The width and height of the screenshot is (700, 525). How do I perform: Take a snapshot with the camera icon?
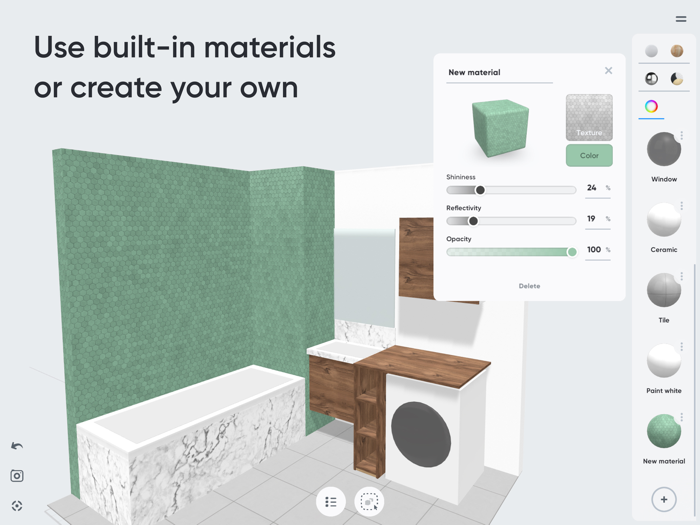[x=17, y=476]
